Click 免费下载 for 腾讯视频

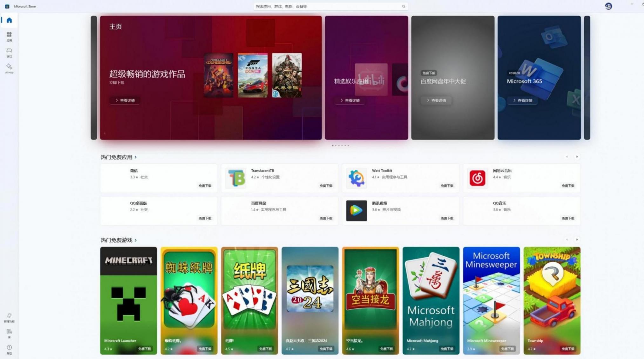point(447,218)
